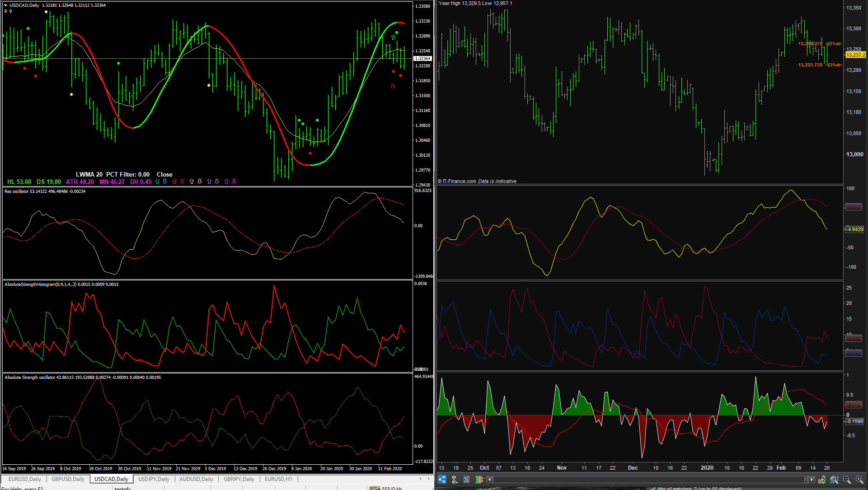The image size is (868, 490).
Task: Click the scrollbar left arrow button
Action: (x=490, y=480)
